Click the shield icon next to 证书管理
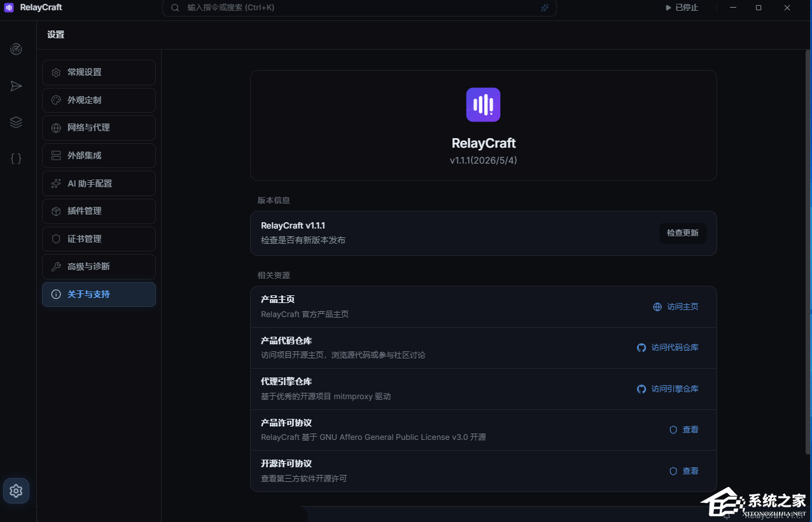 [56, 239]
